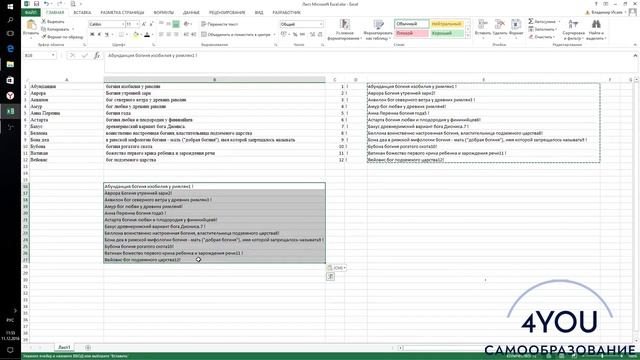Switch to the ФОРМУЛЫ tab

point(164,13)
